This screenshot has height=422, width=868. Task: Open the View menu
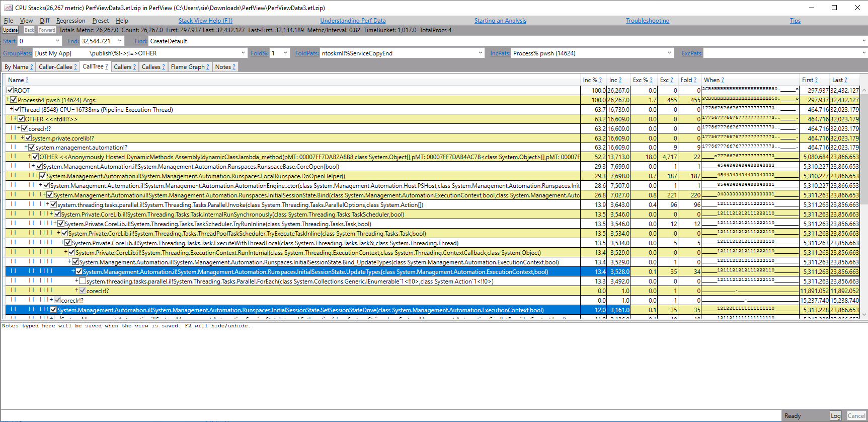pyautogui.click(x=26, y=21)
